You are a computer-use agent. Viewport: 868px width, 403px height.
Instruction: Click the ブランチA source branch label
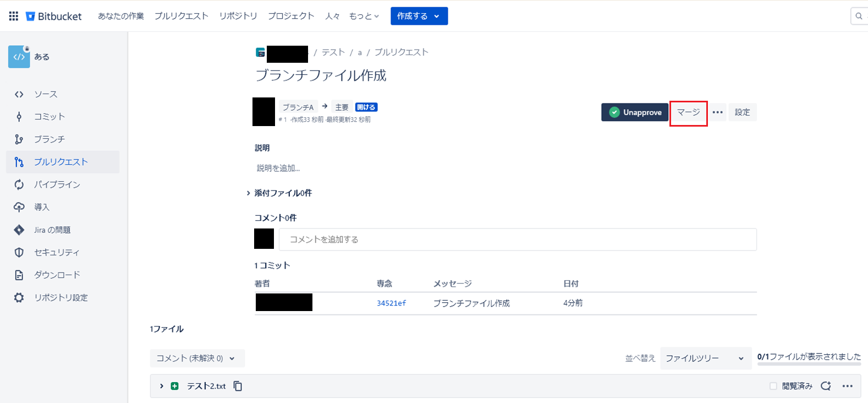pos(298,107)
